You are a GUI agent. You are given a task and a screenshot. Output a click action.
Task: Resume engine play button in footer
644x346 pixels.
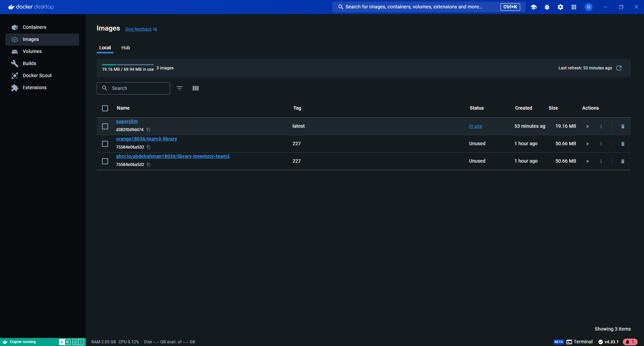tap(62, 342)
